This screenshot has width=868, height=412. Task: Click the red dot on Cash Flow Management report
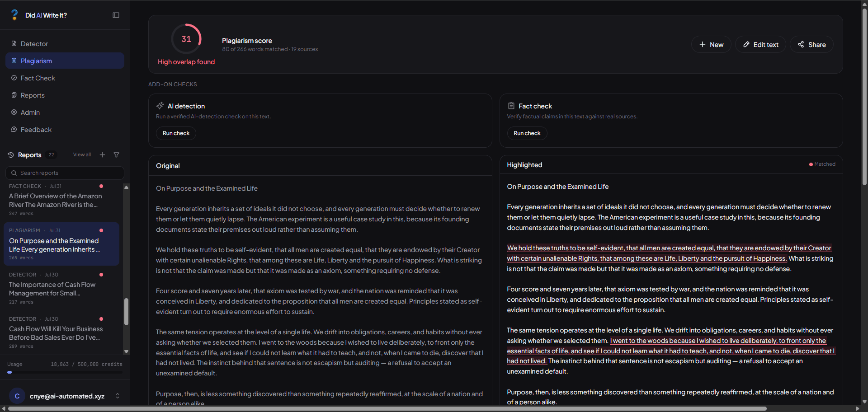coord(101,275)
